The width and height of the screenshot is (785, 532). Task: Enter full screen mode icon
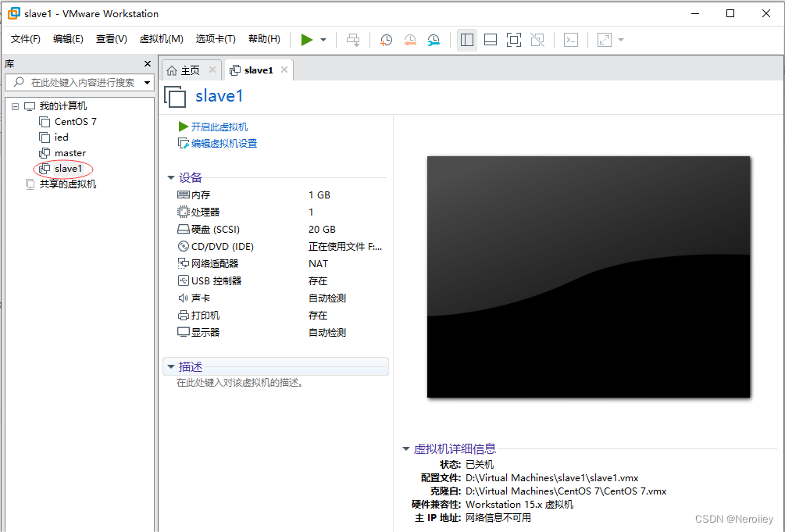pyautogui.click(x=514, y=40)
